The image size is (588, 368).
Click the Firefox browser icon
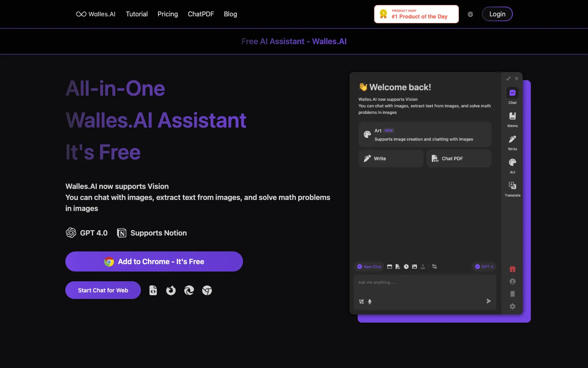[x=171, y=290]
